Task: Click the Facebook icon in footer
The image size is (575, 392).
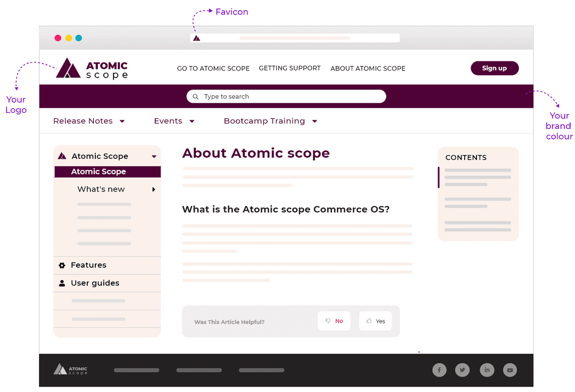Action: click(x=439, y=370)
